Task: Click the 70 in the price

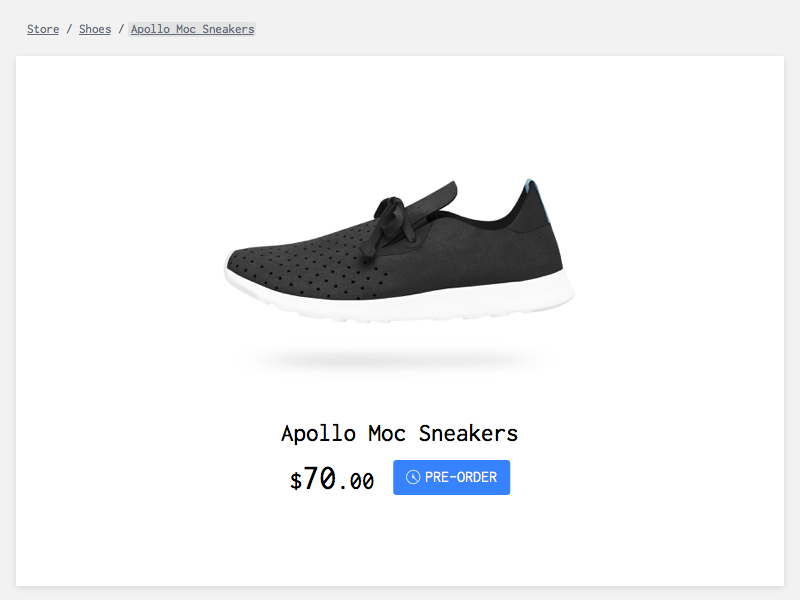Action: point(319,479)
